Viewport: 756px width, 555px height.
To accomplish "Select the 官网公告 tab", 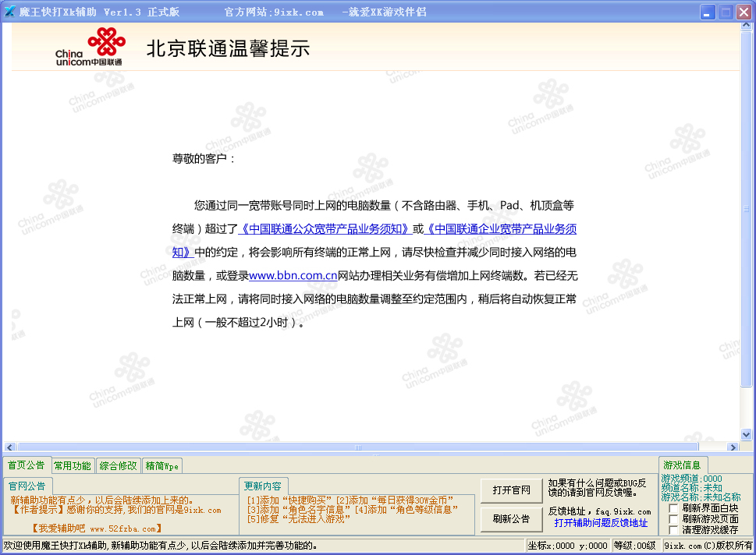I will tap(27, 486).
